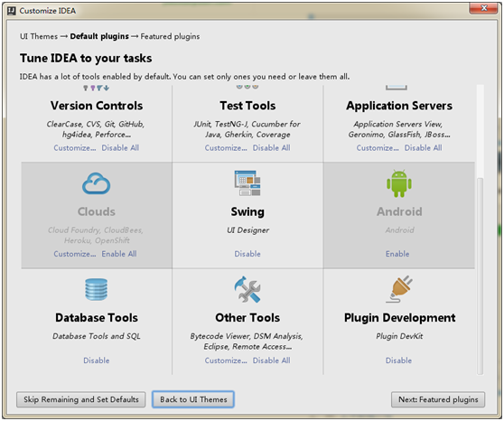The width and height of the screenshot is (504, 421).
Task: Open Customize for Version Controls
Action: tap(75, 147)
